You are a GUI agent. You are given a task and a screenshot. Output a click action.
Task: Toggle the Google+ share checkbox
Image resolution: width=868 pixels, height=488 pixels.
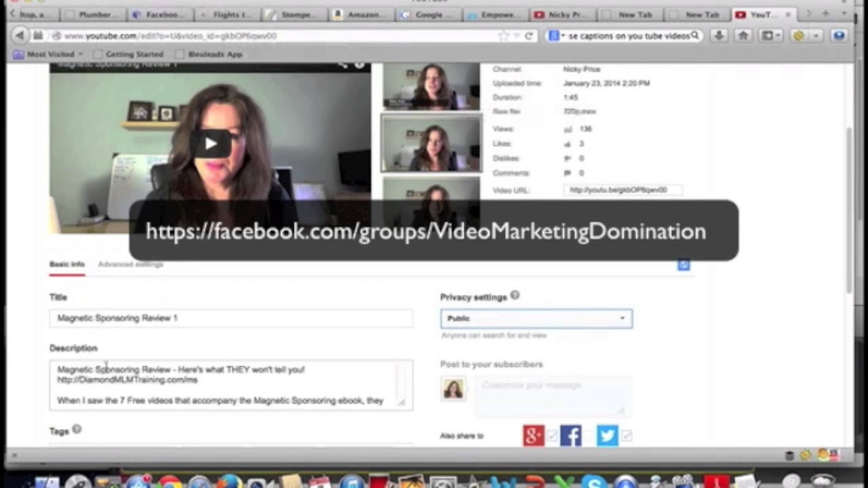tap(552, 436)
